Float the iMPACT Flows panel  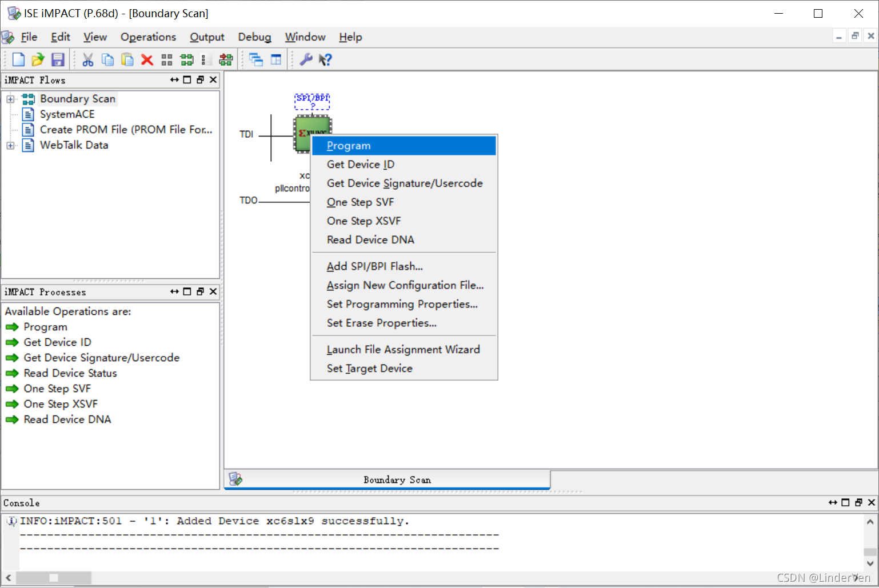point(200,80)
